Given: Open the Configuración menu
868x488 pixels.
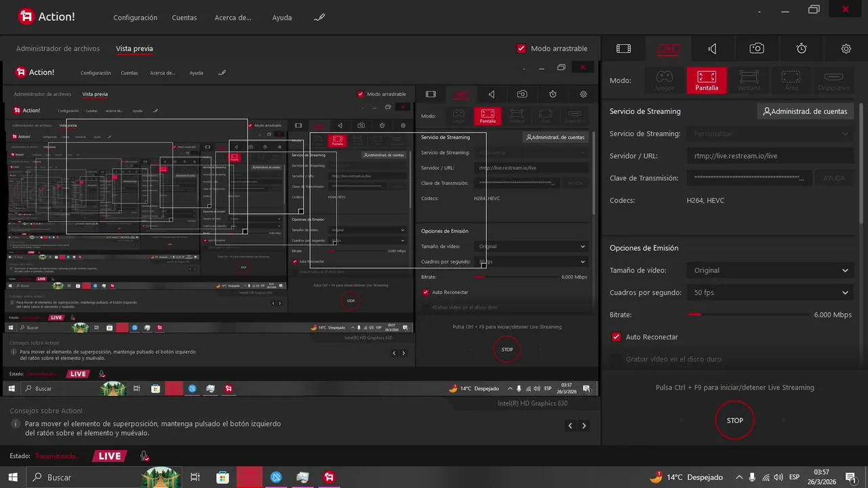Looking at the screenshot, I should click(x=135, y=18).
